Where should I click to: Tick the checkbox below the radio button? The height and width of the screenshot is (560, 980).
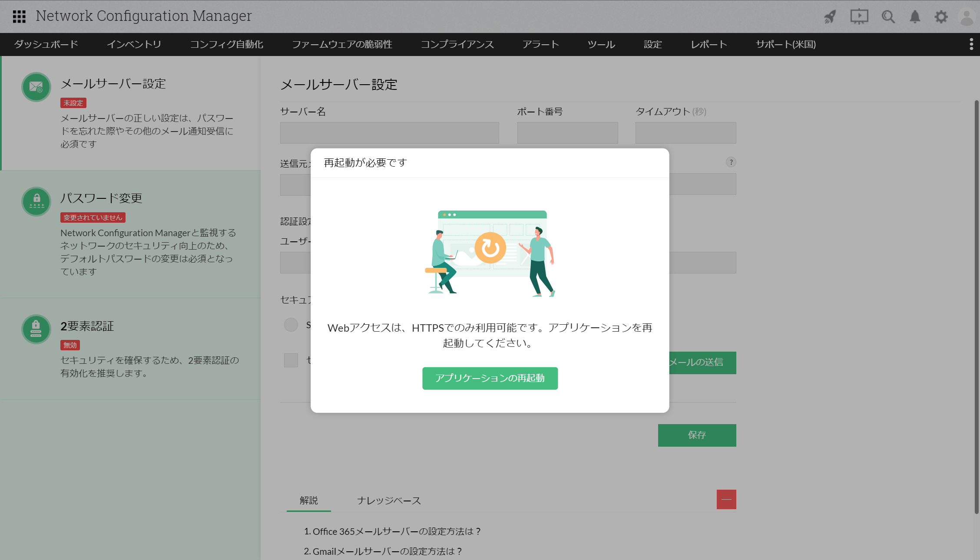pyautogui.click(x=291, y=360)
